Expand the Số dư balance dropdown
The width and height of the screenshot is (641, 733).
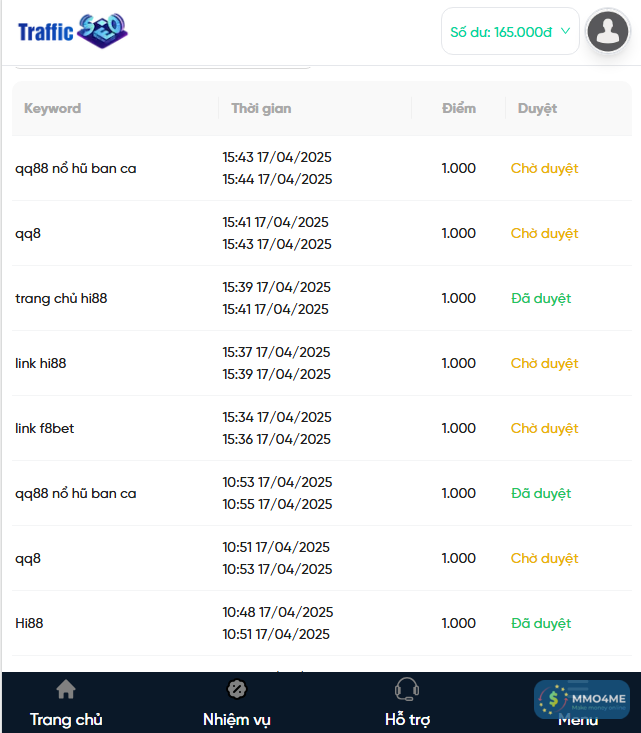pos(510,31)
